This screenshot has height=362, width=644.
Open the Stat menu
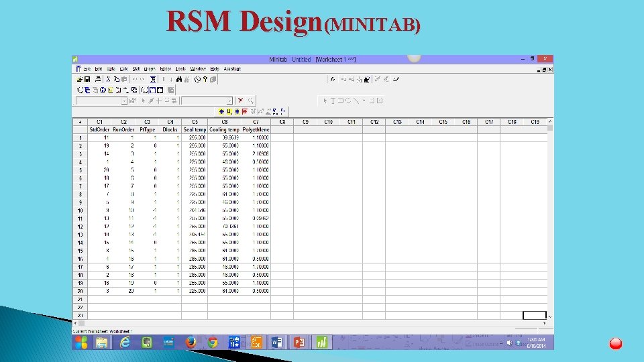pyautogui.click(x=136, y=69)
